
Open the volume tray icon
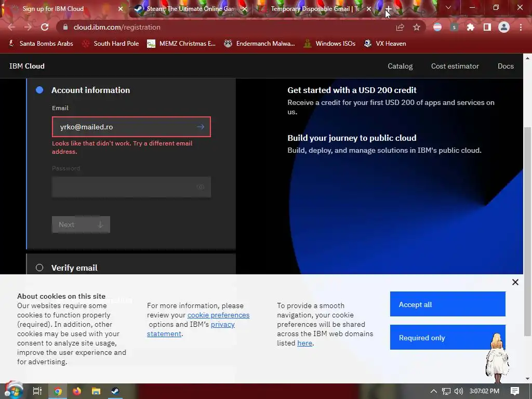pos(458,391)
